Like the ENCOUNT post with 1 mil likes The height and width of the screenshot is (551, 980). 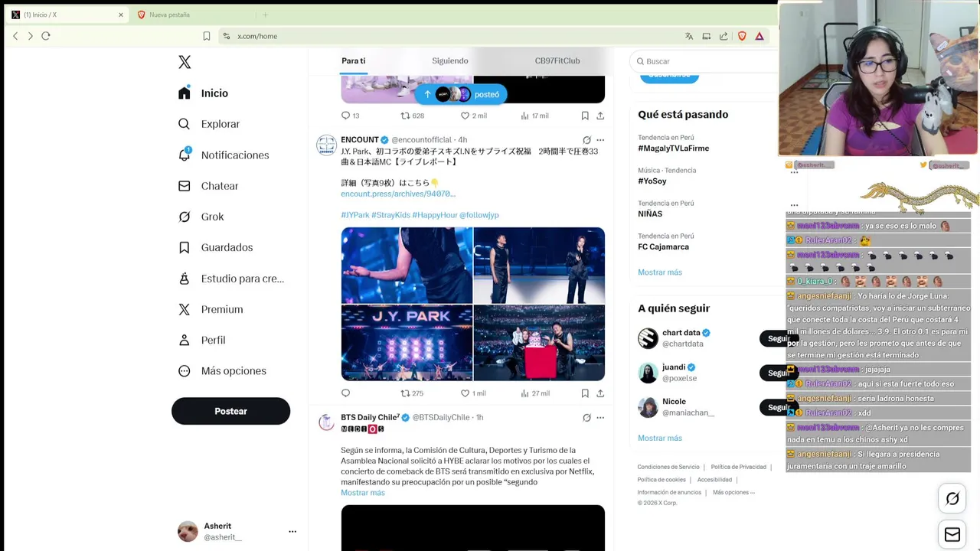pyautogui.click(x=472, y=393)
